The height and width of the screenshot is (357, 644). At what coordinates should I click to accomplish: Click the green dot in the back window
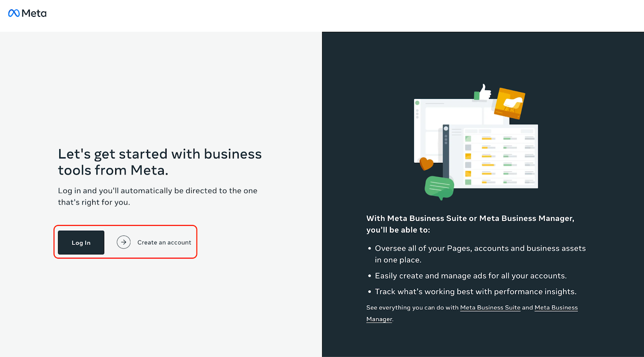tap(417, 103)
